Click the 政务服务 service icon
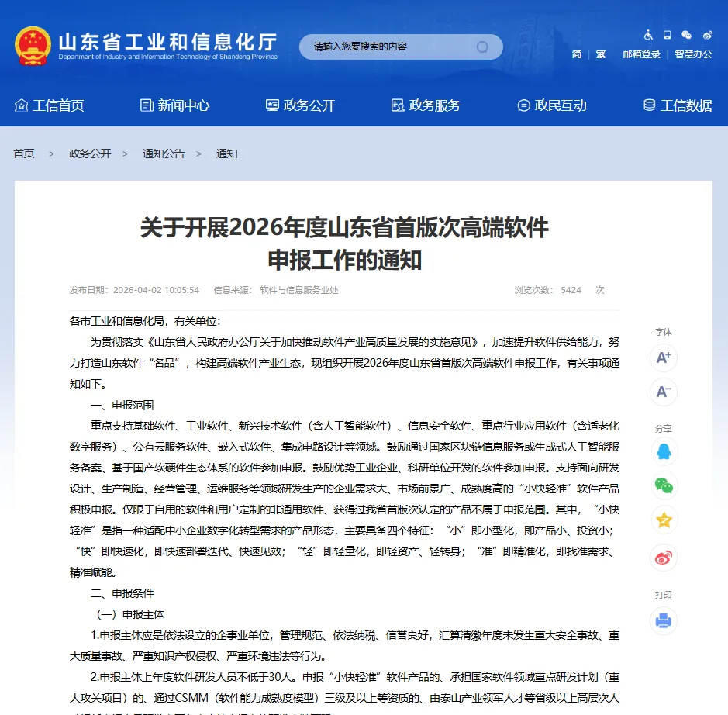This screenshot has width=728, height=715. (x=398, y=105)
